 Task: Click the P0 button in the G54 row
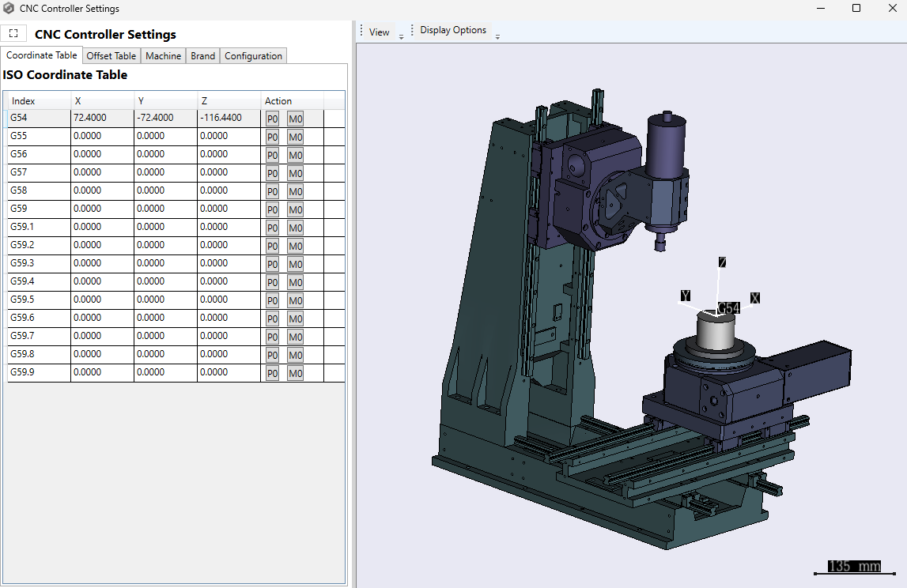pos(272,119)
